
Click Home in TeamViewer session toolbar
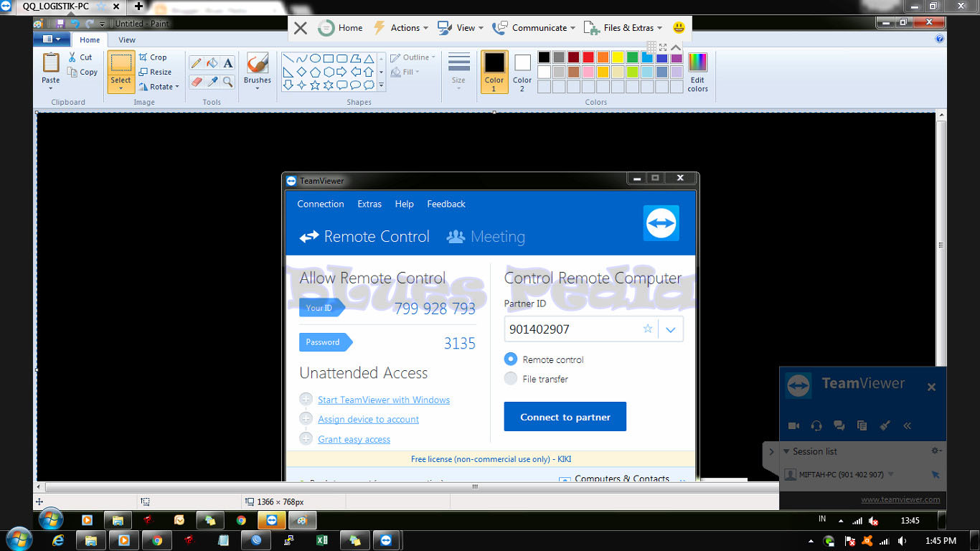(341, 28)
